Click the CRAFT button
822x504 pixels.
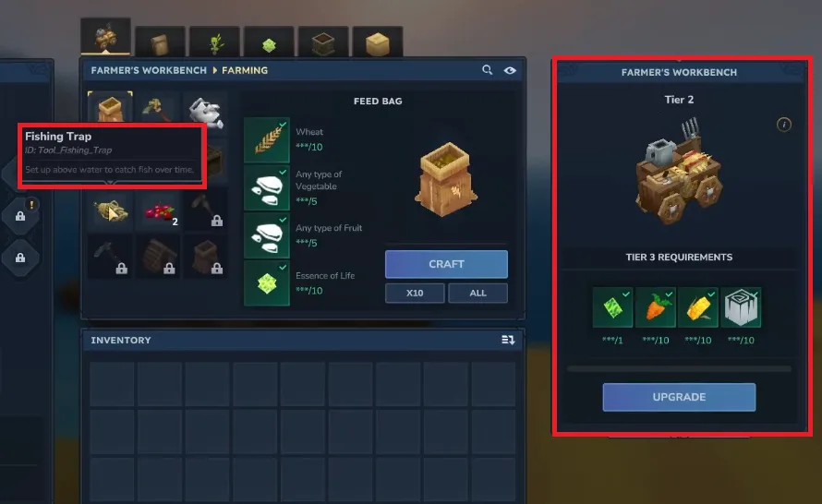point(446,264)
